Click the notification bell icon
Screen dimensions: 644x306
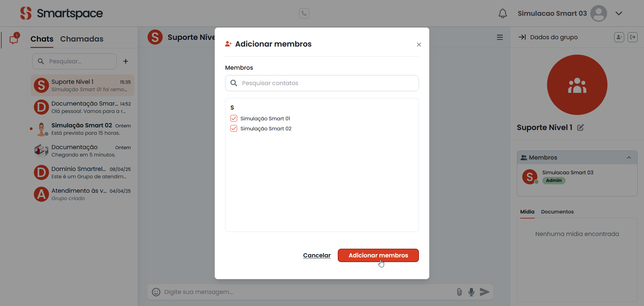pyautogui.click(x=502, y=13)
